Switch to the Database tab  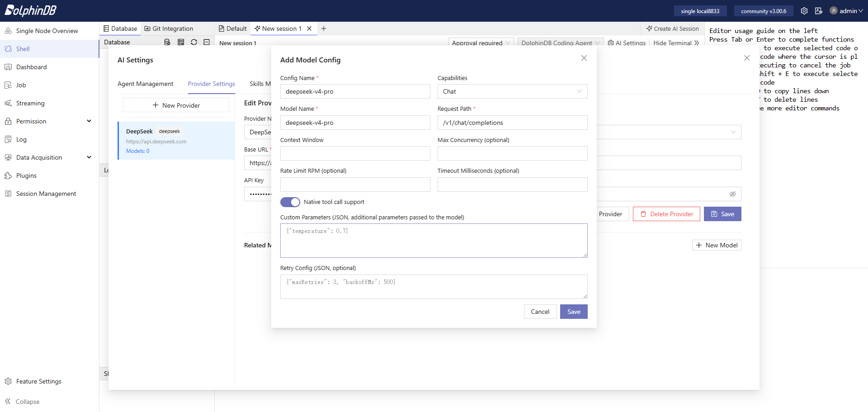[x=120, y=28]
